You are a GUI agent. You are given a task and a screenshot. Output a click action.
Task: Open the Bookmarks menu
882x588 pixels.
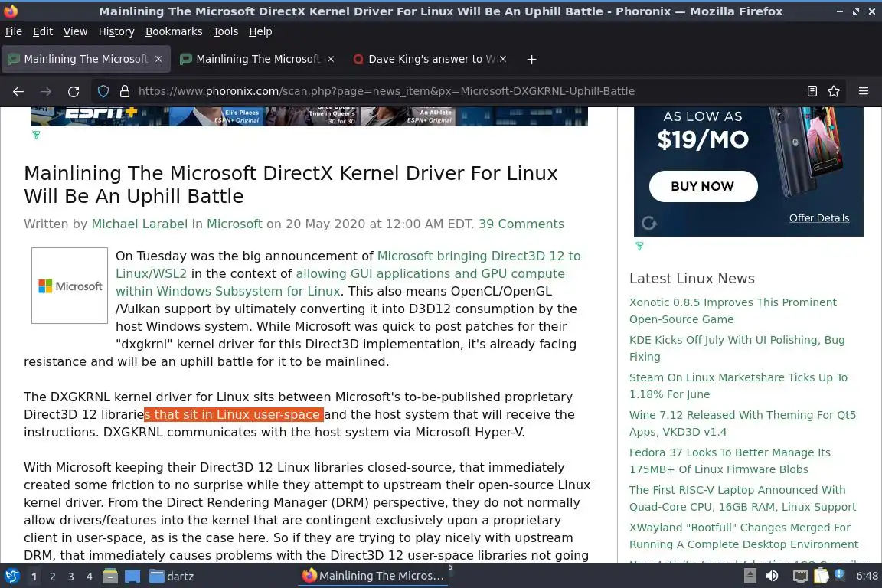pos(174,31)
